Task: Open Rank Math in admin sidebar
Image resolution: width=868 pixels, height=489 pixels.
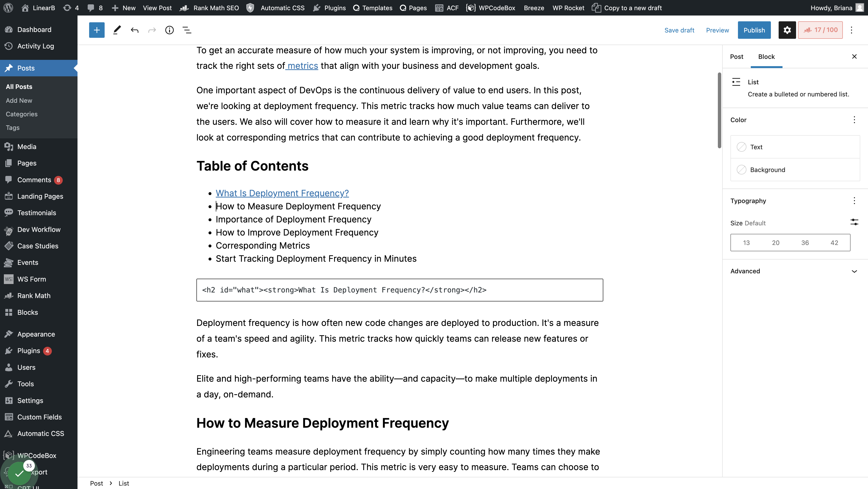Action: [34, 296]
